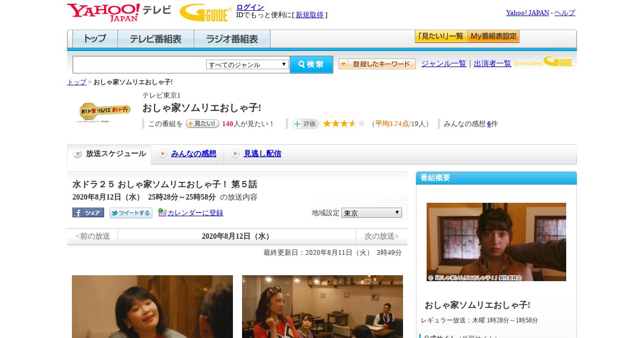Open the 出演者一覧 link

[x=493, y=63]
